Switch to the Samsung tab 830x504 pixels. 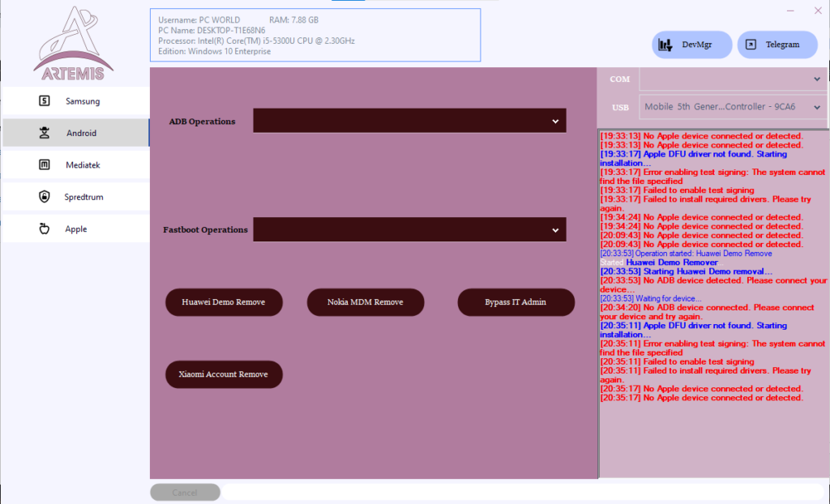(75, 100)
